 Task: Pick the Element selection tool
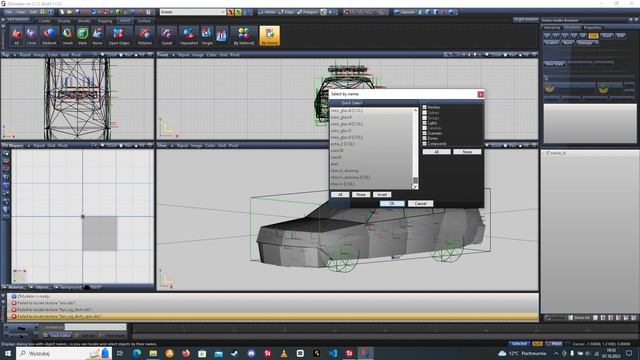[x=49, y=36]
